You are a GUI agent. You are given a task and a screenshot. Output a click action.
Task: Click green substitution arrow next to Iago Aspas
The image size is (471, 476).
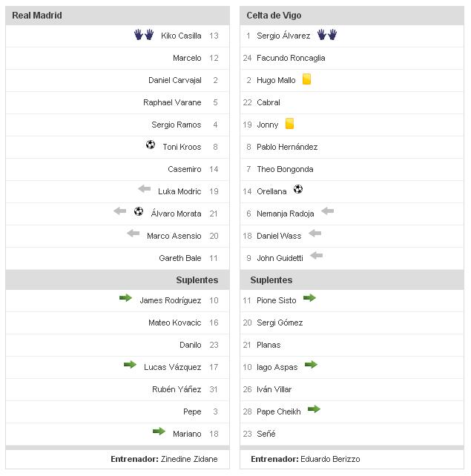pyautogui.click(x=311, y=365)
